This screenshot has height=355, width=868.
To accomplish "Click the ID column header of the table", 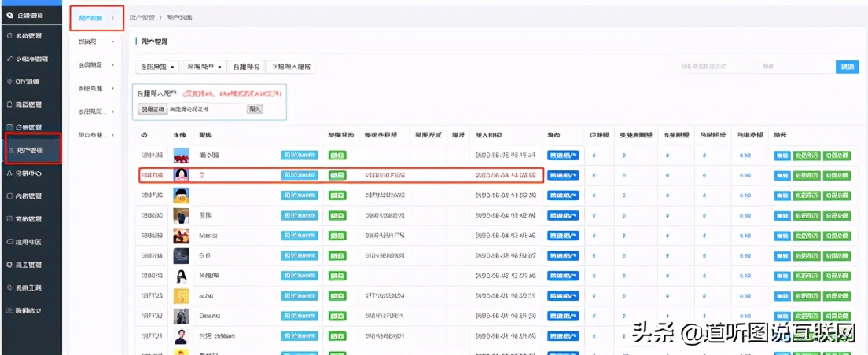I will coord(145,135).
